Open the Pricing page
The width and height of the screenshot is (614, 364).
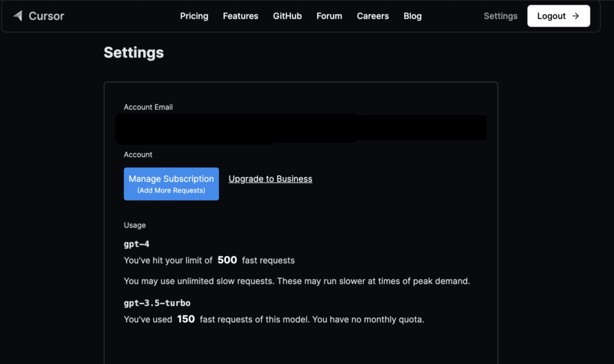pyautogui.click(x=194, y=16)
